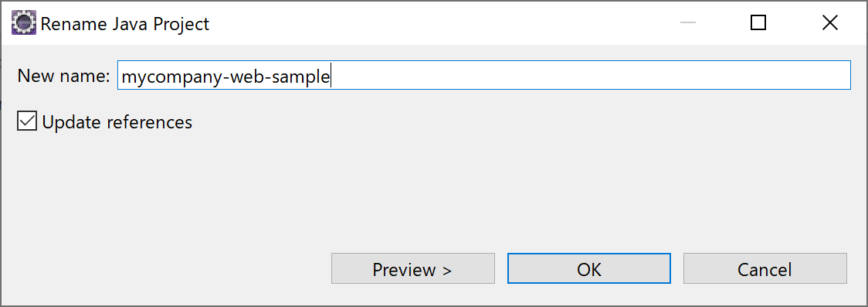Click the 'Rename Java Project' title text

pos(125,24)
